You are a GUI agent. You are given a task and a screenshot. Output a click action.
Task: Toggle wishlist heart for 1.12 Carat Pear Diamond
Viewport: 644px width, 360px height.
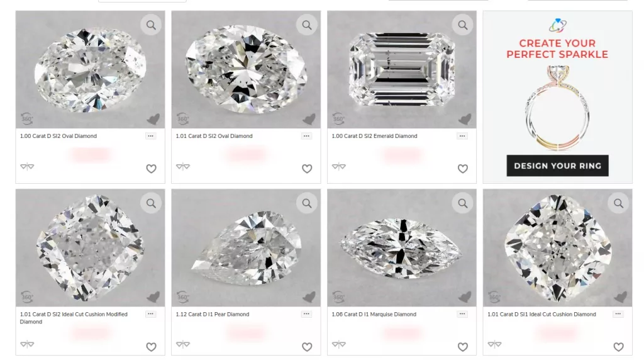pos(307,347)
